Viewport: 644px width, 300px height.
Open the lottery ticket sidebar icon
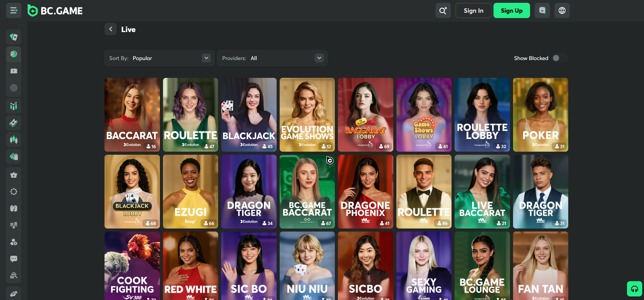(x=14, y=123)
